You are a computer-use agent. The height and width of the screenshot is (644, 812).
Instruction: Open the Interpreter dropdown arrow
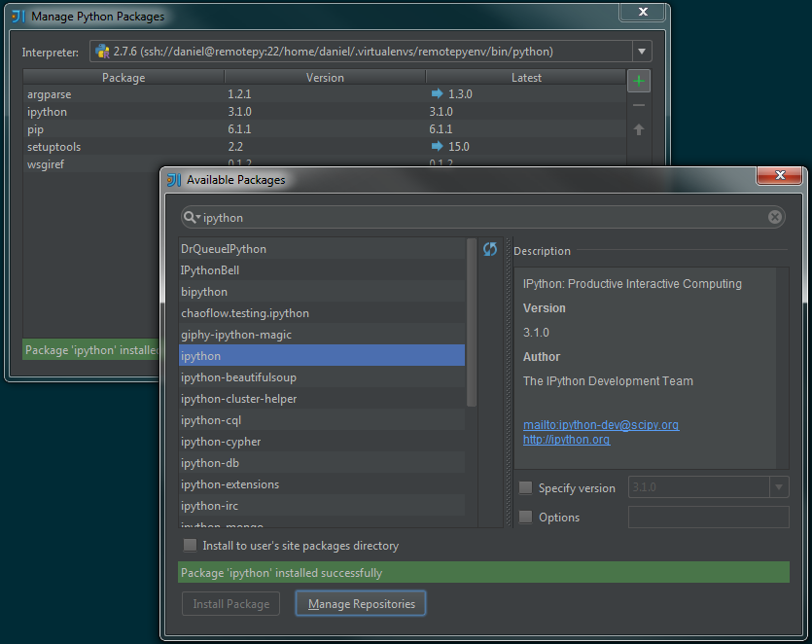coord(642,52)
